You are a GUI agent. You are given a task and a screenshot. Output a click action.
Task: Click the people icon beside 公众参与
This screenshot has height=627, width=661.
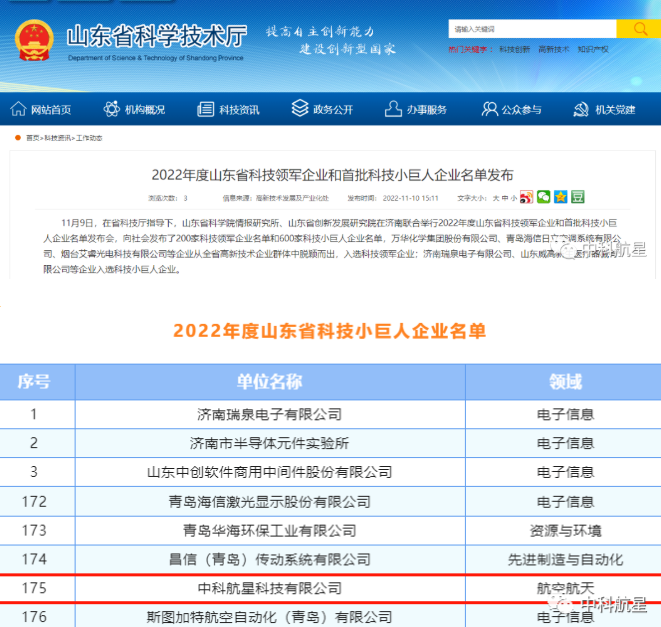pos(489,109)
